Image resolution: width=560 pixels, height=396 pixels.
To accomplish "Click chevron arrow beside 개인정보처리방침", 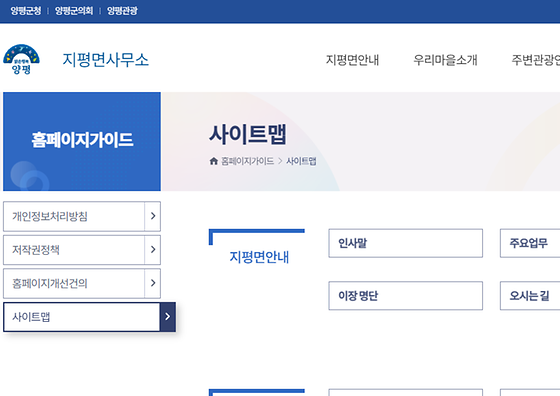I will click(153, 216).
